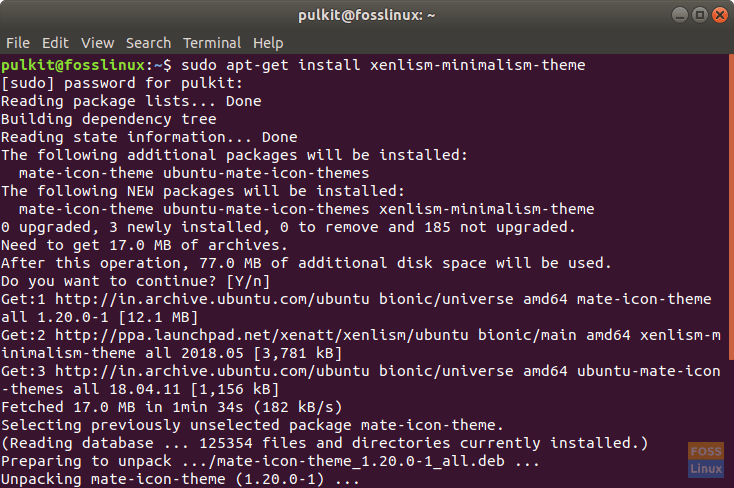Image resolution: width=734 pixels, height=488 pixels.
Task: Click 'After this operation, 77.0 MB' line
Action: pos(306,263)
